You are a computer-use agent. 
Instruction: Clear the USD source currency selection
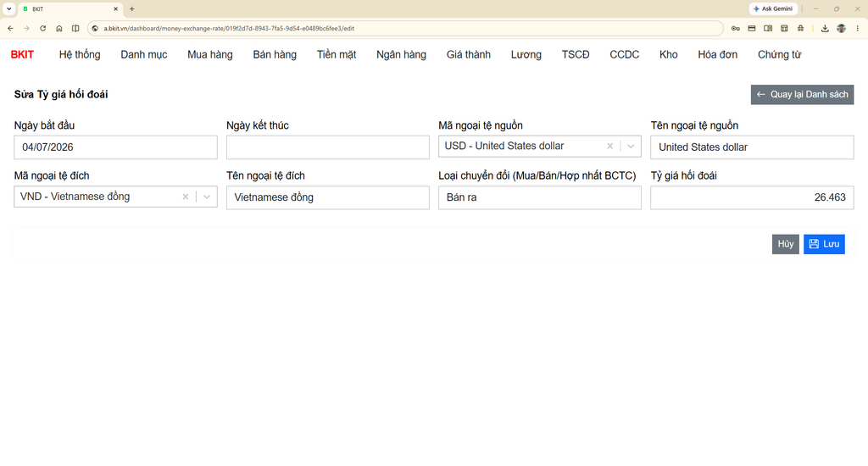[610, 146]
